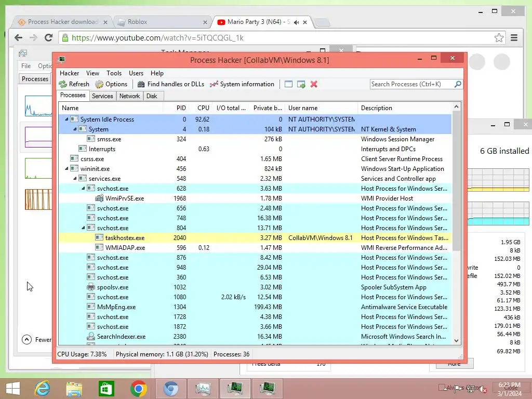
Task: Click the Refresh toolbar button
Action: click(x=74, y=84)
